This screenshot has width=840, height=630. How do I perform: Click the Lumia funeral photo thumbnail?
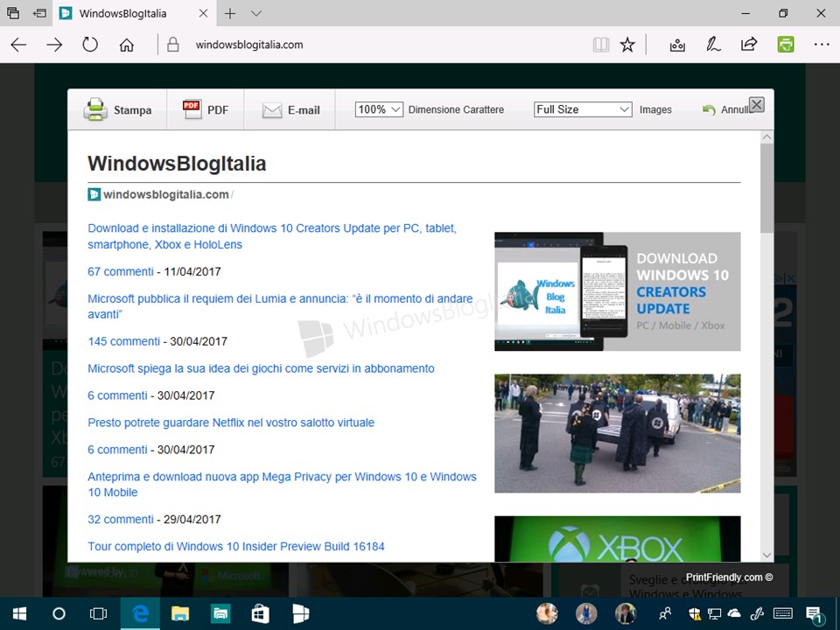pyautogui.click(x=617, y=433)
